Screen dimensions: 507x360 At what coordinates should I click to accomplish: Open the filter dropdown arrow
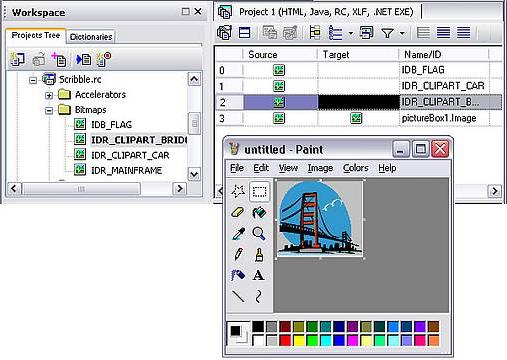(x=402, y=33)
